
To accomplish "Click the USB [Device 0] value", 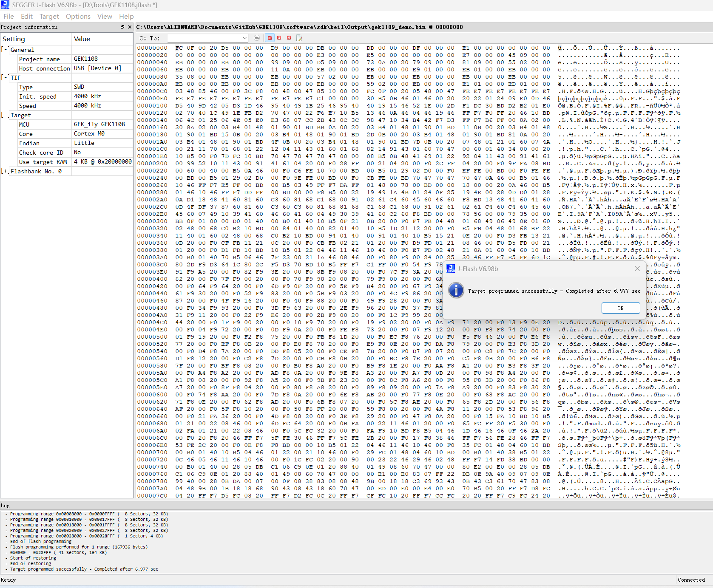I will coord(97,68).
